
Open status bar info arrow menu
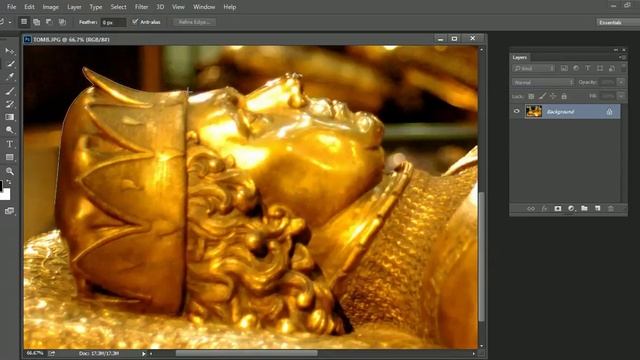(x=144, y=353)
